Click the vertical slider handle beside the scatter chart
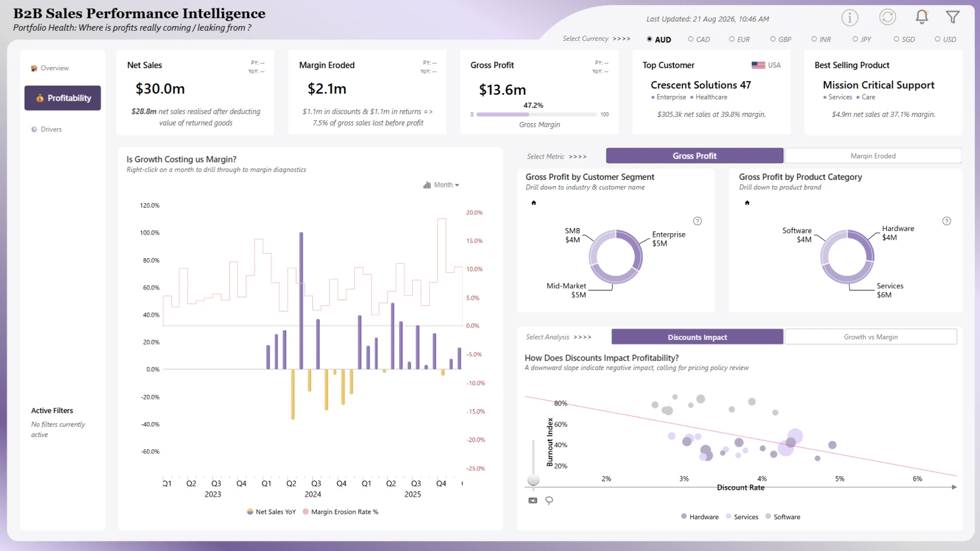980x551 pixels. tap(533, 480)
